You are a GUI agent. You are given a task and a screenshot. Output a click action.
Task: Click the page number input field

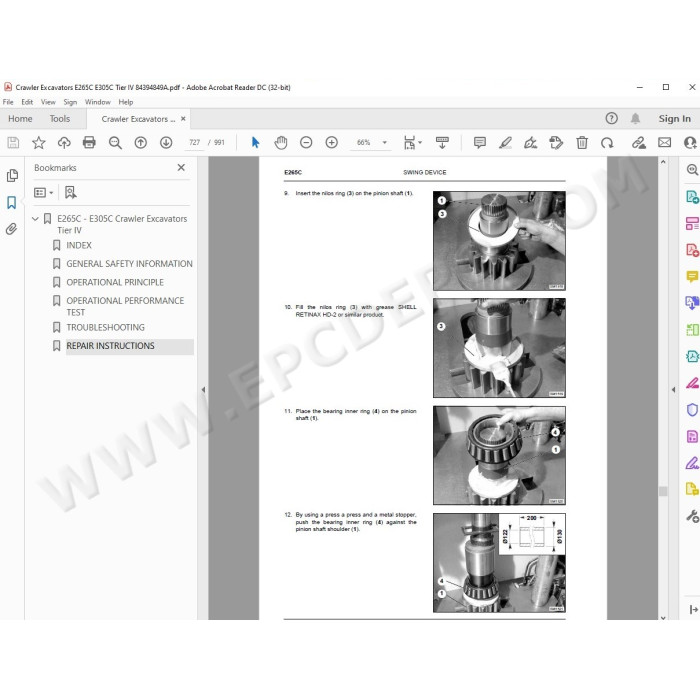195,143
